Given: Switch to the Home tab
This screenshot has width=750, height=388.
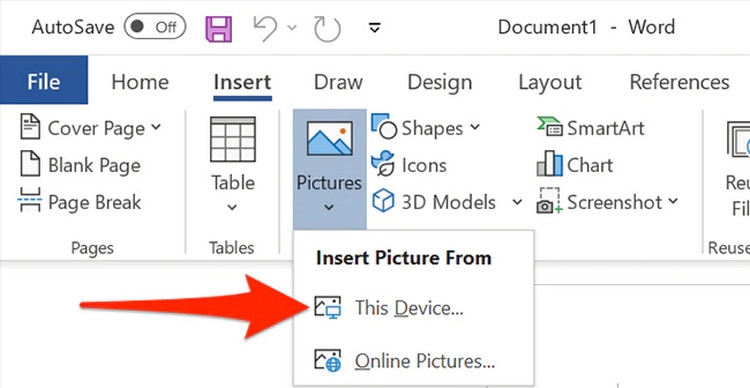Looking at the screenshot, I should (140, 82).
